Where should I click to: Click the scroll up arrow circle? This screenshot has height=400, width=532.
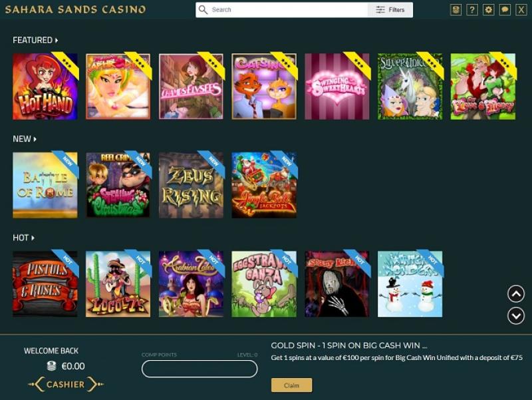pos(516,294)
